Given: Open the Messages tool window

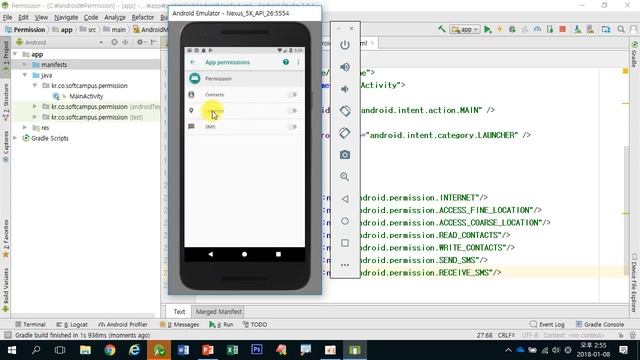Looking at the screenshot, I should click(x=180, y=324).
